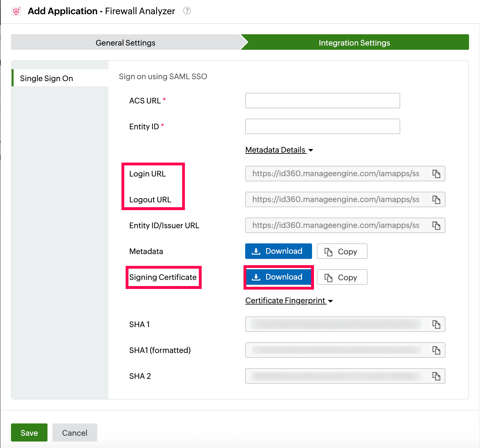Copy the Metadata content
Screen dimensions: 480x448
(x=342, y=251)
